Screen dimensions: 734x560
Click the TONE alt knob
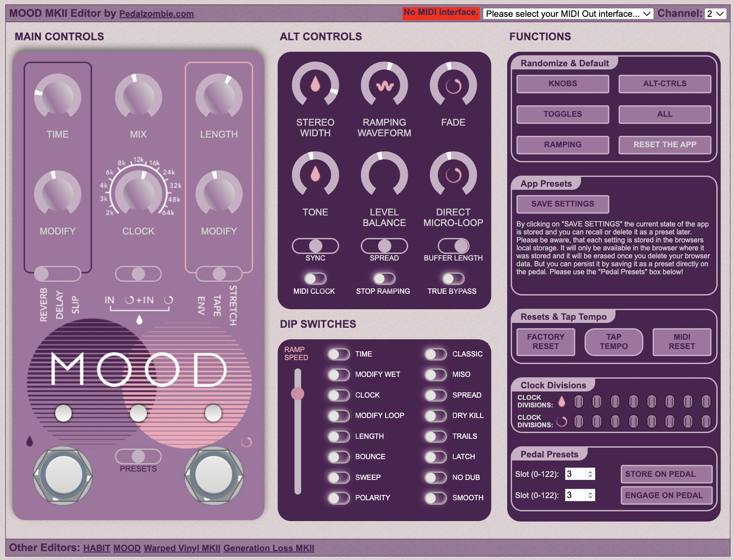[x=315, y=175]
